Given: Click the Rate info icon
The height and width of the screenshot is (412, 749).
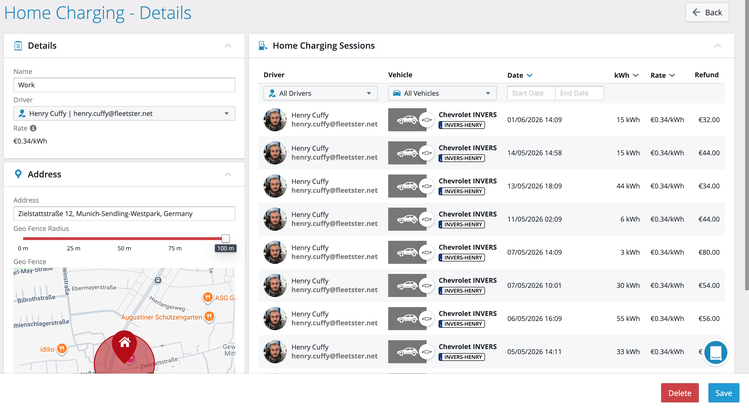Looking at the screenshot, I should 33,128.
